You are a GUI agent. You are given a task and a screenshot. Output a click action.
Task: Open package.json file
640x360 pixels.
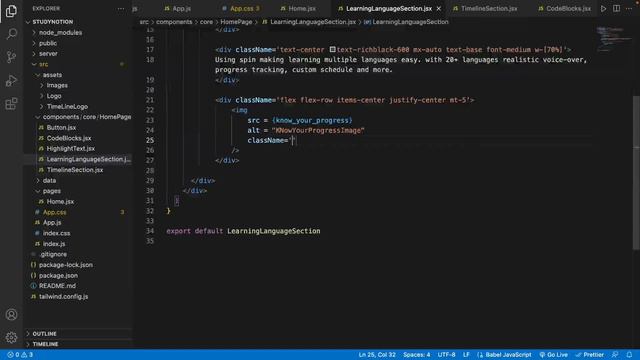[x=58, y=276]
